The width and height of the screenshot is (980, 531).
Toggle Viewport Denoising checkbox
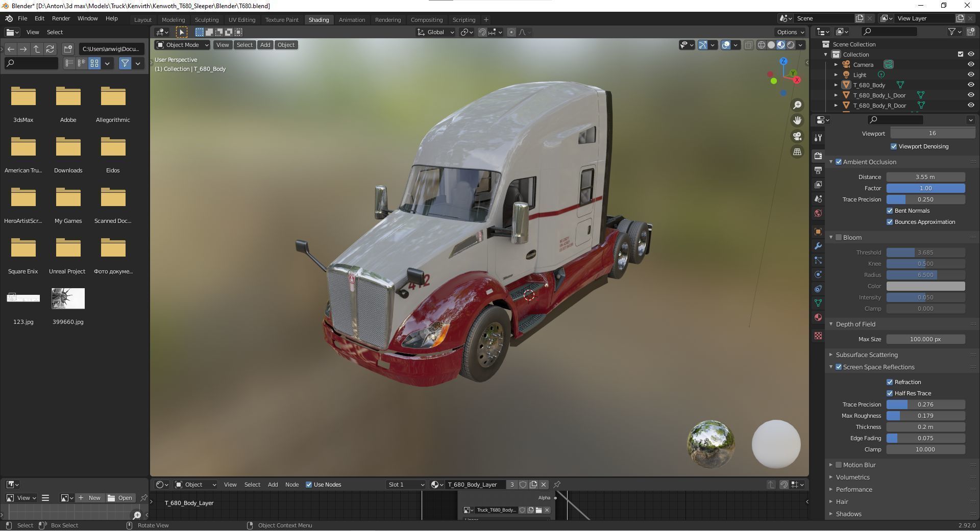(x=894, y=146)
